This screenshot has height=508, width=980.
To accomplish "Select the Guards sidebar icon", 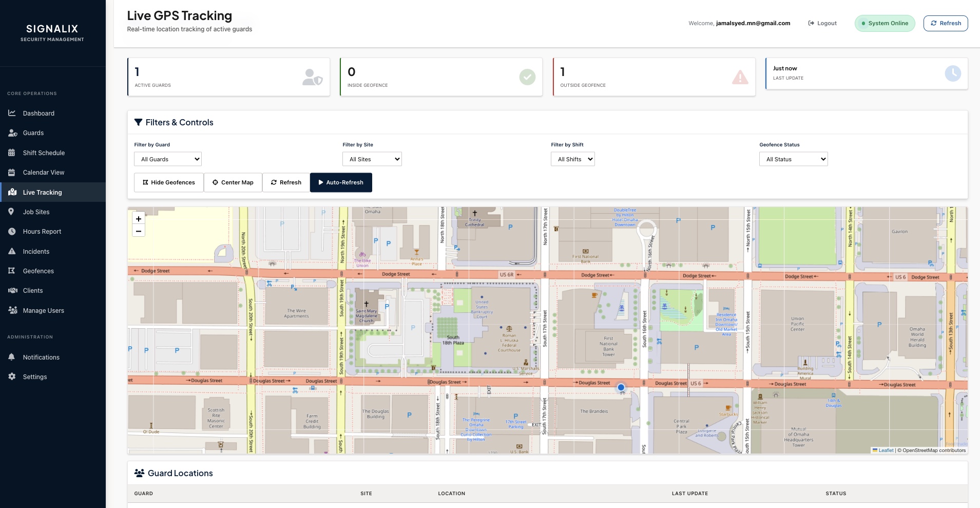I will [13, 133].
